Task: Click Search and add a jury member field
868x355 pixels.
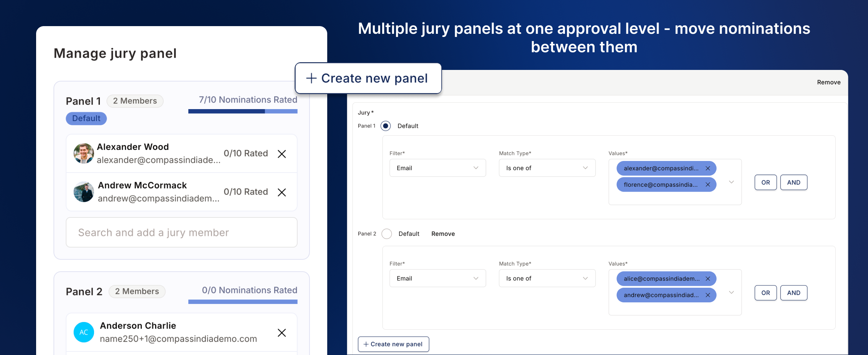Action: 181,232
